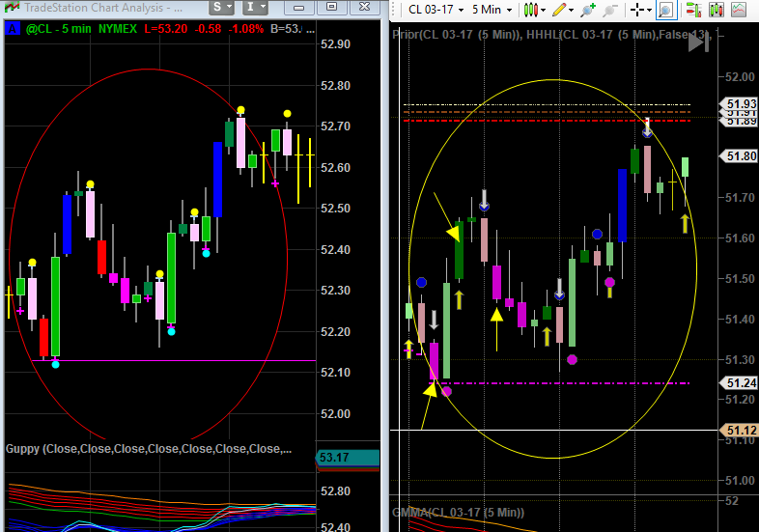759x532 pixels.
Task: Click the blue A data marker on @CL chart
Action: tap(13, 29)
